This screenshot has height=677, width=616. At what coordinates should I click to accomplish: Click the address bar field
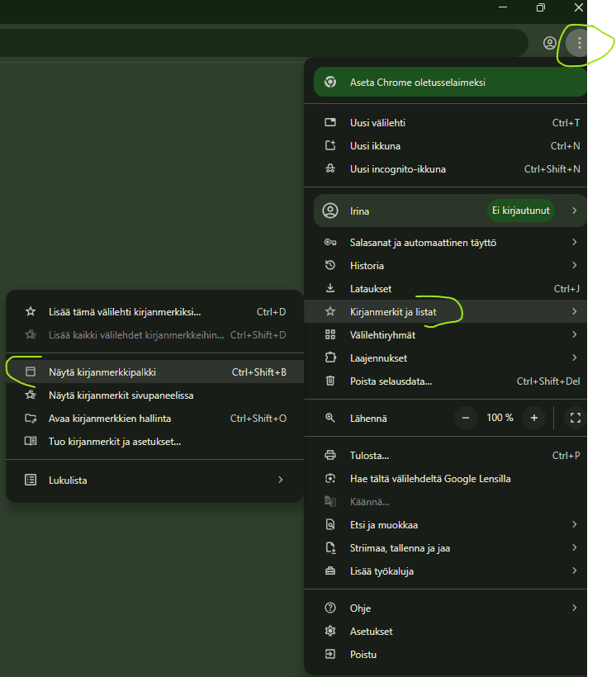coord(263,43)
